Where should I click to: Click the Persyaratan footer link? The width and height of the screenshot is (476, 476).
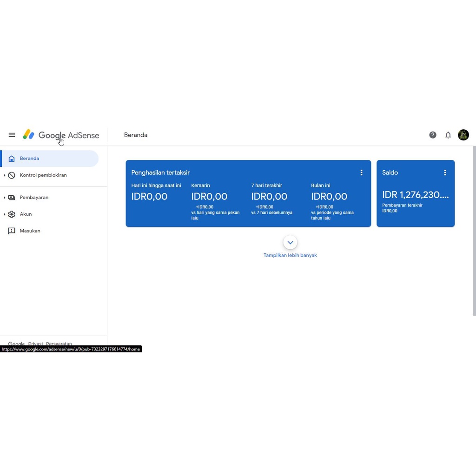[59, 344]
